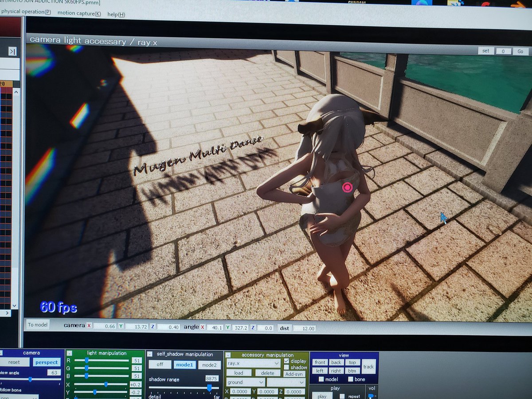532x399 pixels.
Task: Click the set button beside frame field
Action: tap(486, 51)
